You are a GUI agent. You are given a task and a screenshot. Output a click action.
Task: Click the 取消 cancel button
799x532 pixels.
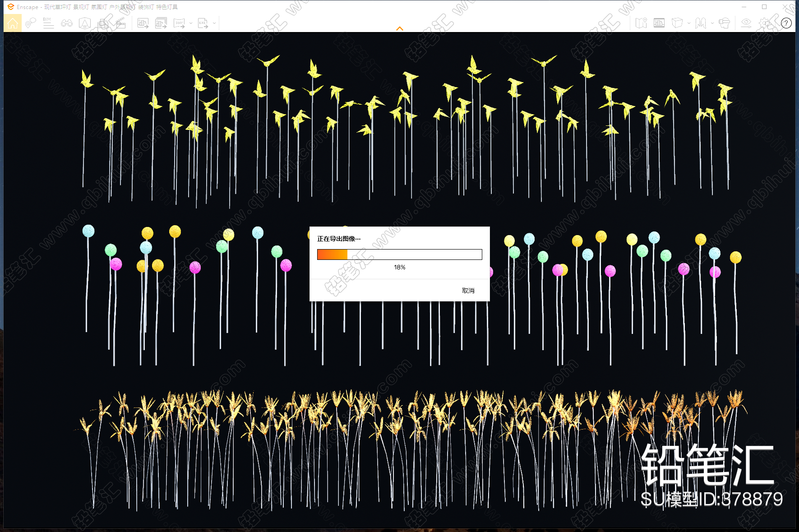pos(468,291)
